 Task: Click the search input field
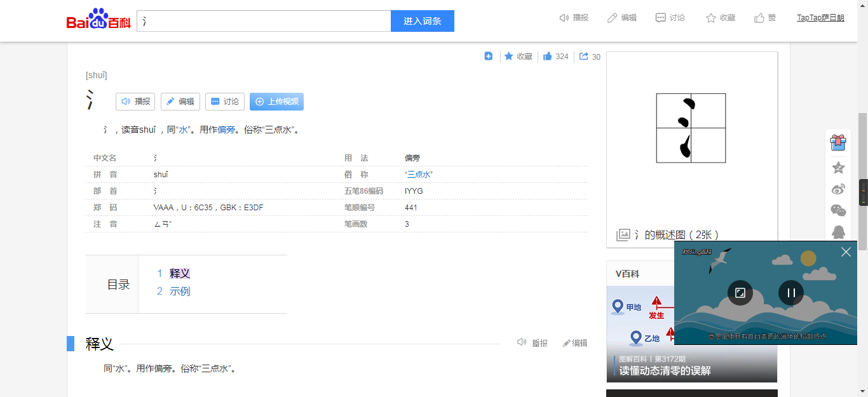click(x=263, y=21)
